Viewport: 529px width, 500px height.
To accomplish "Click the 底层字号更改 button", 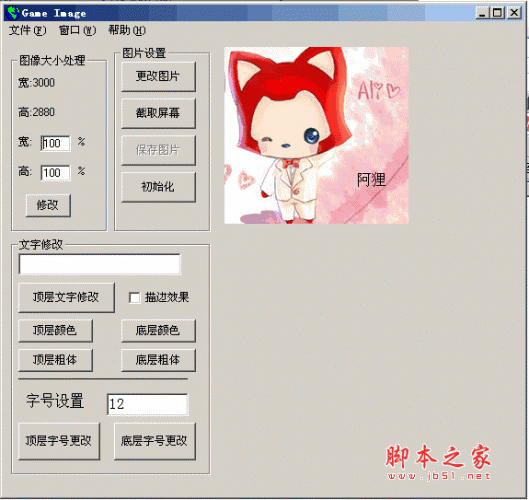I will (x=155, y=441).
